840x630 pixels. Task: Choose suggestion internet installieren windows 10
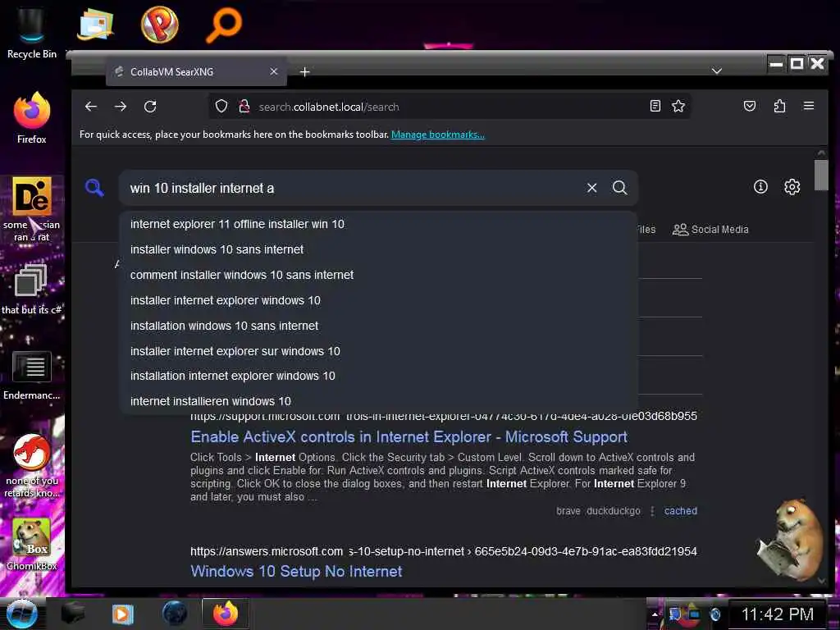(378, 401)
